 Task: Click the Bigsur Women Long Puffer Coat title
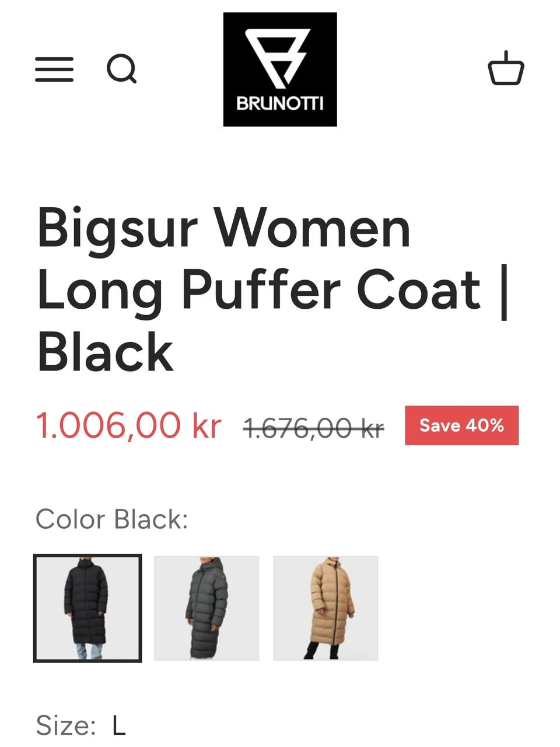click(x=273, y=290)
